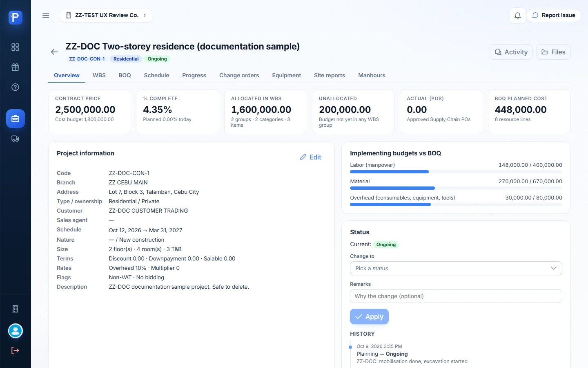Viewport: 588px width, 368px height.
Task: Open the help question mark icon
Action: pyautogui.click(x=16, y=87)
